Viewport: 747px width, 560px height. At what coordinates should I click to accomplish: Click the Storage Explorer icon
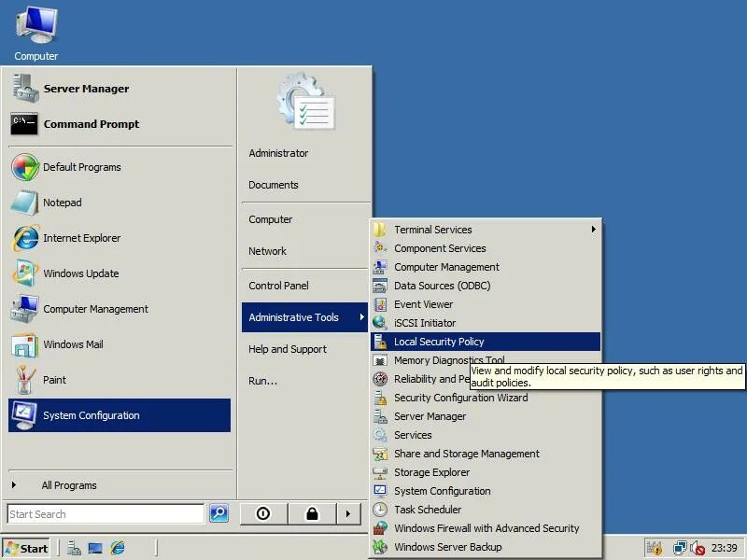click(x=380, y=472)
